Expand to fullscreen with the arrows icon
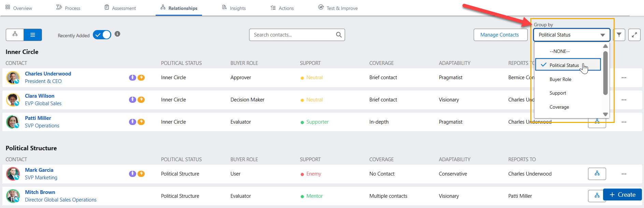The width and height of the screenshot is (644, 208). 634,35
